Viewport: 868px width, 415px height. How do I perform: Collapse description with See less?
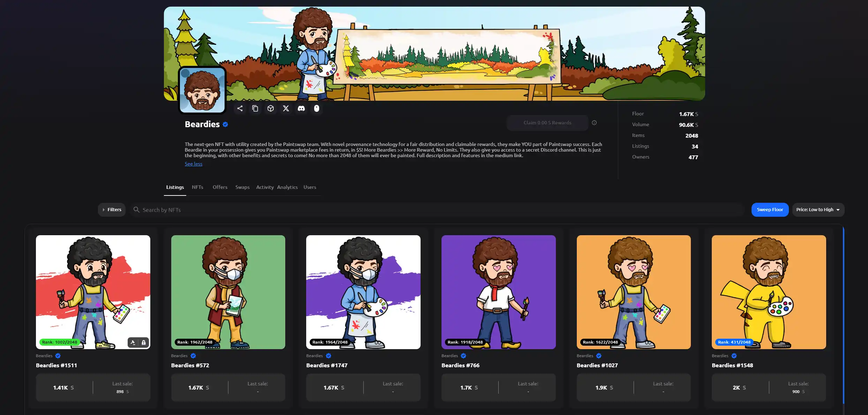194,164
